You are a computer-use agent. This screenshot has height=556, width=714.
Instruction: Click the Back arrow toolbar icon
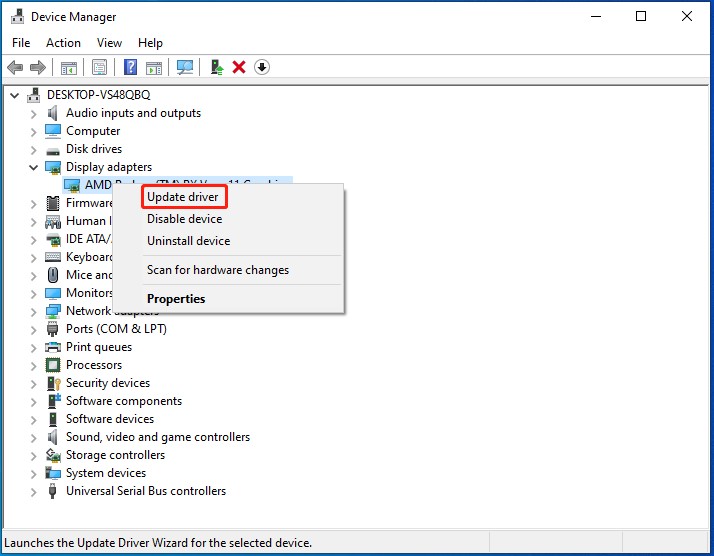click(15, 67)
